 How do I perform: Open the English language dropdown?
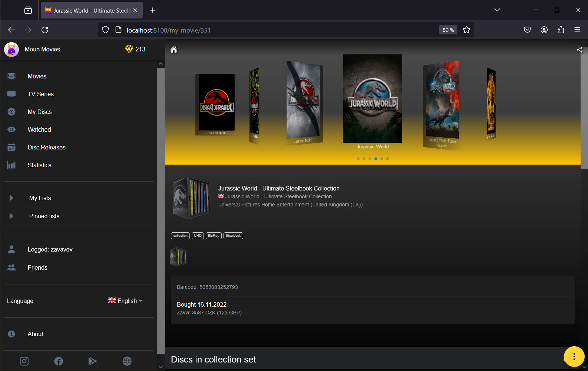click(x=125, y=301)
